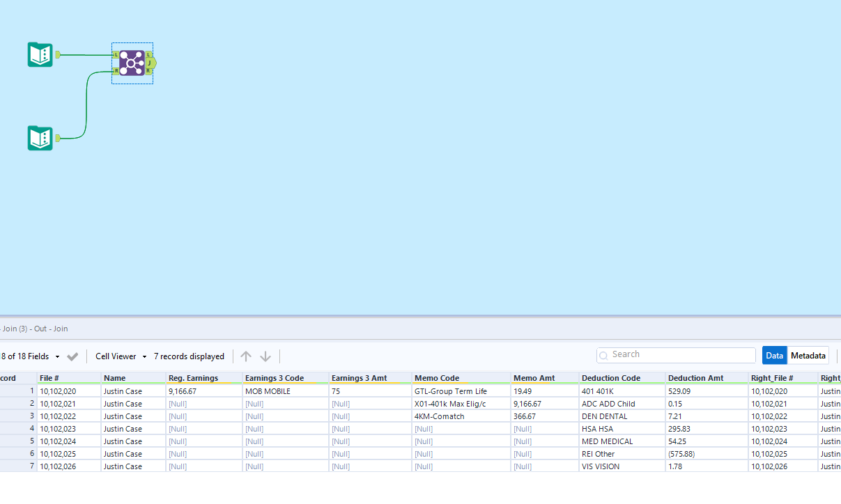The height and width of the screenshot is (504, 841).
Task: Click the J output anchor of the Join tool
Action: click(x=150, y=63)
